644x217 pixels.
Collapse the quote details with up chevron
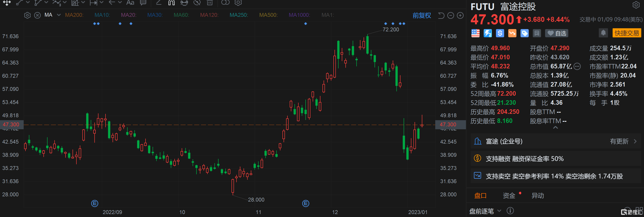point(555,128)
